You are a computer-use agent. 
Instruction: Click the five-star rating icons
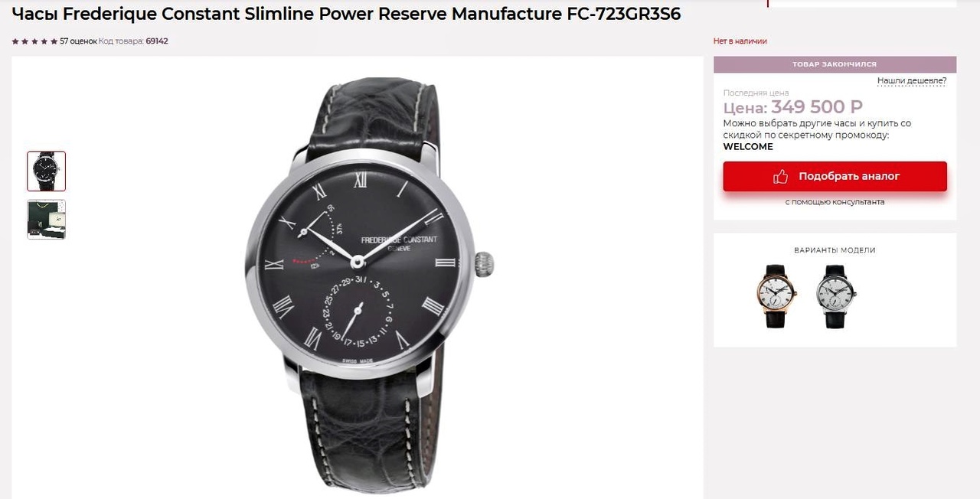pos(34,41)
